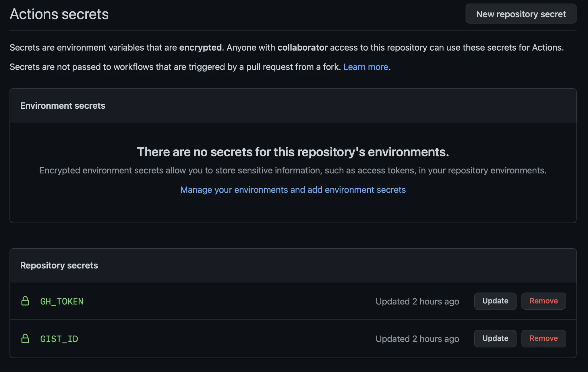Remove the GH_TOKEN secret
Viewport: 588px width, 372px height.
click(543, 301)
